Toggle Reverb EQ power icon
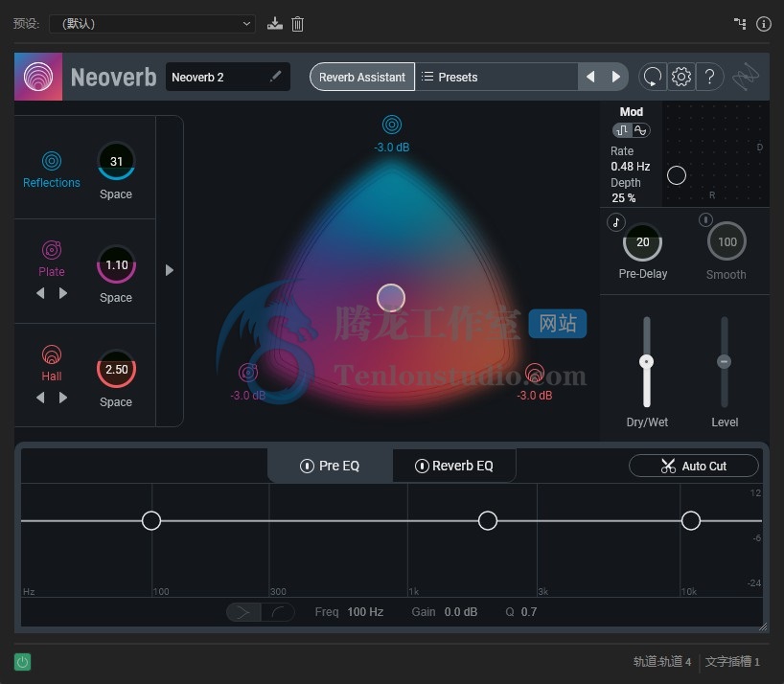Screen dimensions: 784x684 422,466
